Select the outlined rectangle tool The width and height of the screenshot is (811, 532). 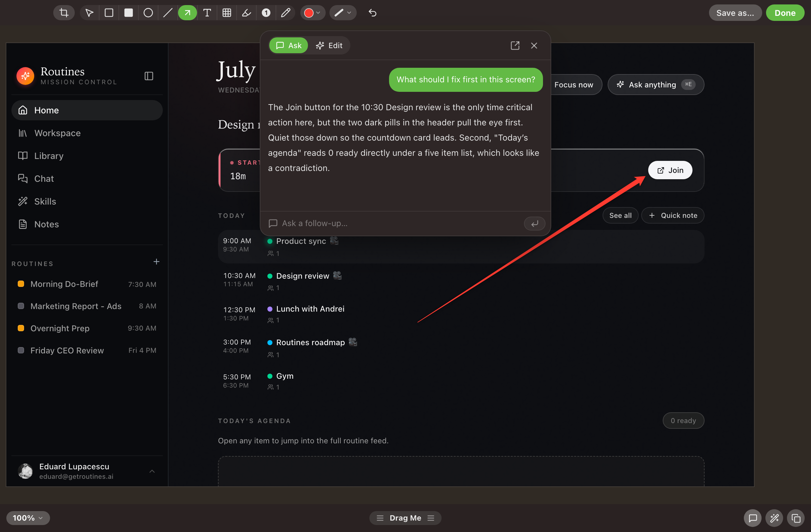tap(109, 13)
